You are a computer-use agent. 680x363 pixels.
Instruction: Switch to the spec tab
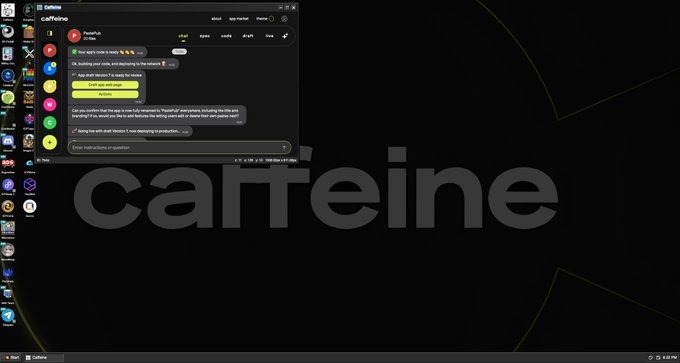[205, 36]
